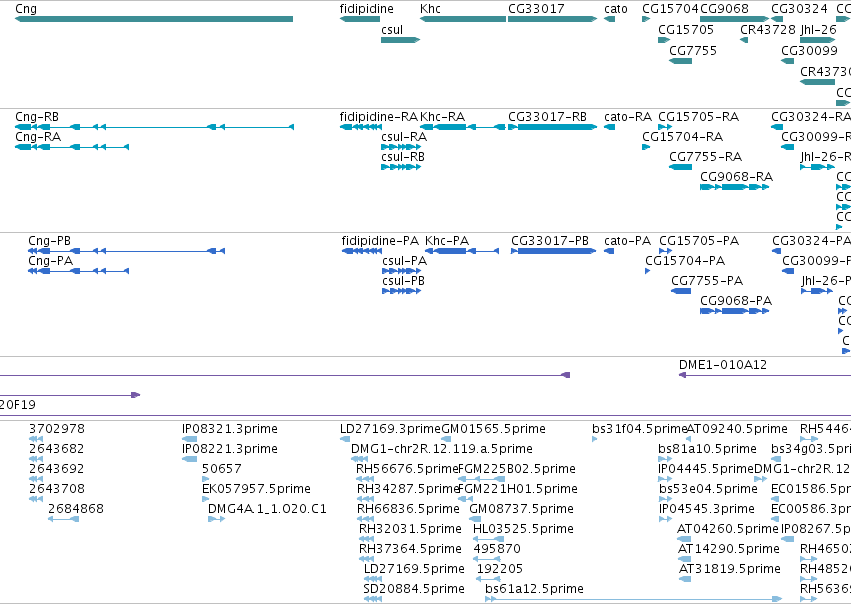Select the FGM225B02.5prime EST label
The image size is (851, 604).
517,469
